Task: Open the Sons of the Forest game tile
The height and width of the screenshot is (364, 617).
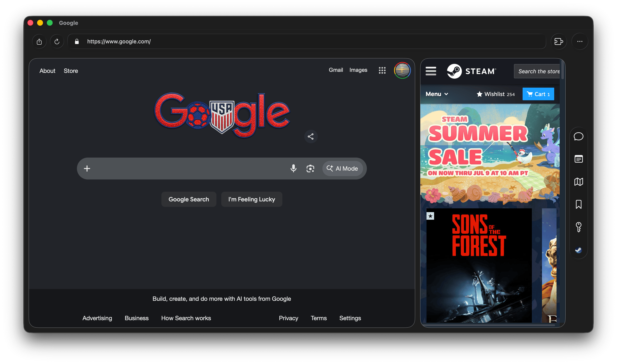Action: coord(479,265)
